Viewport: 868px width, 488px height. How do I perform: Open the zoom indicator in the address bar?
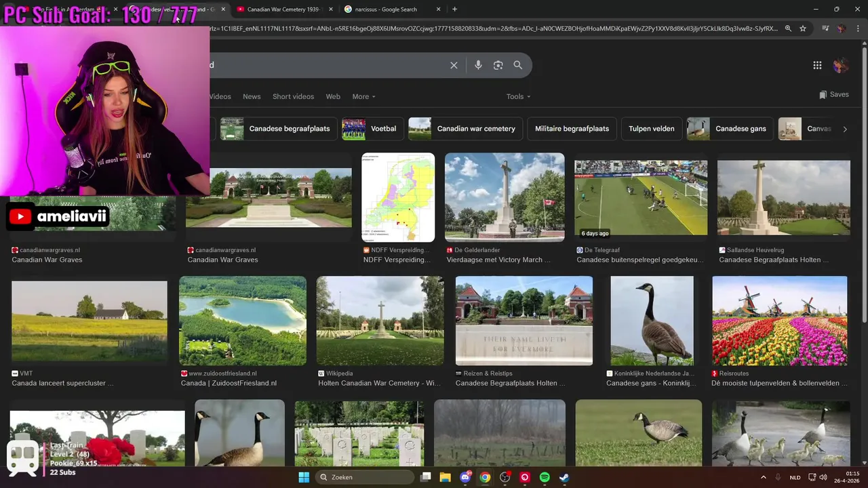788,28
